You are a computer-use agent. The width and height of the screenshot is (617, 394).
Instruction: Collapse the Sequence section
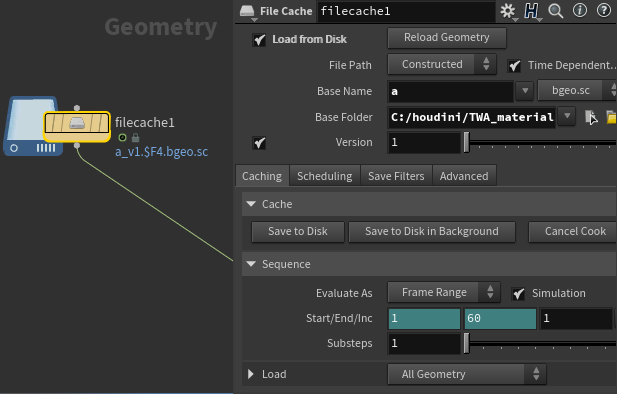(251, 264)
